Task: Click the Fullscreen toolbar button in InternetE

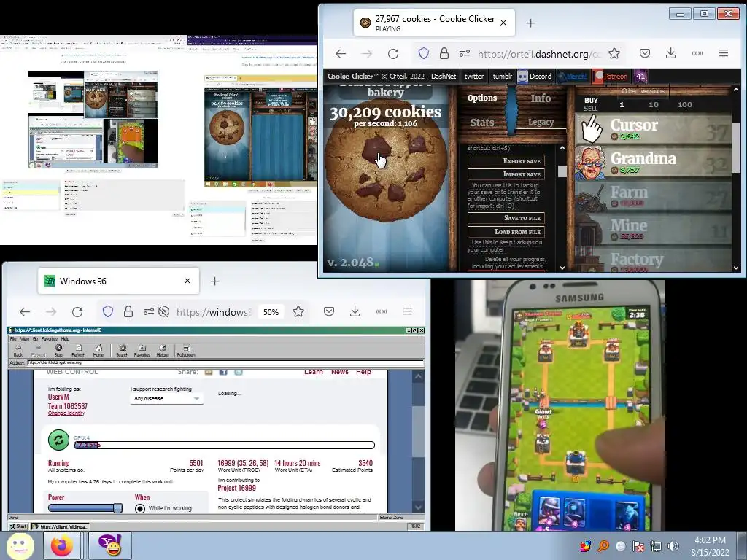Action: point(186,351)
